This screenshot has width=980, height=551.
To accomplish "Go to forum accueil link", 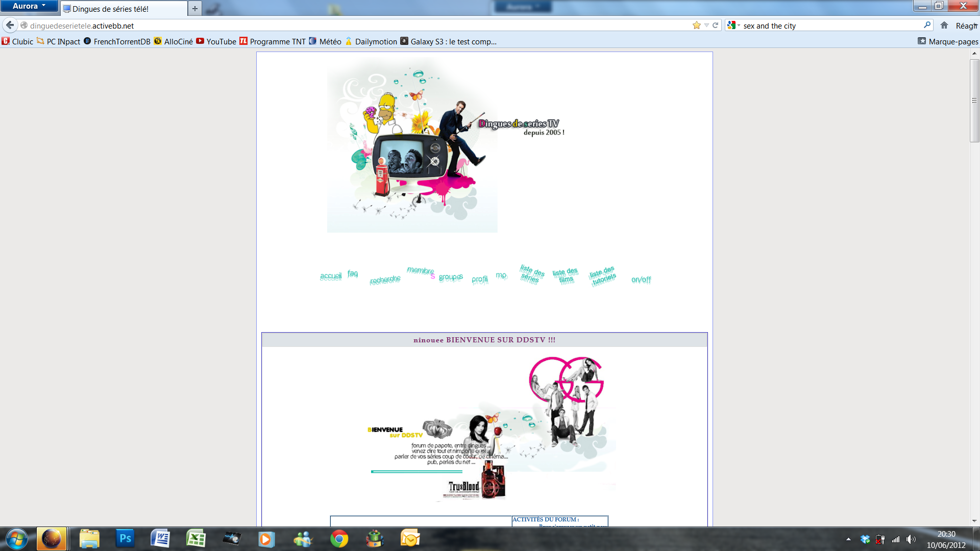I will pyautogui.click(x=331, y=276).
